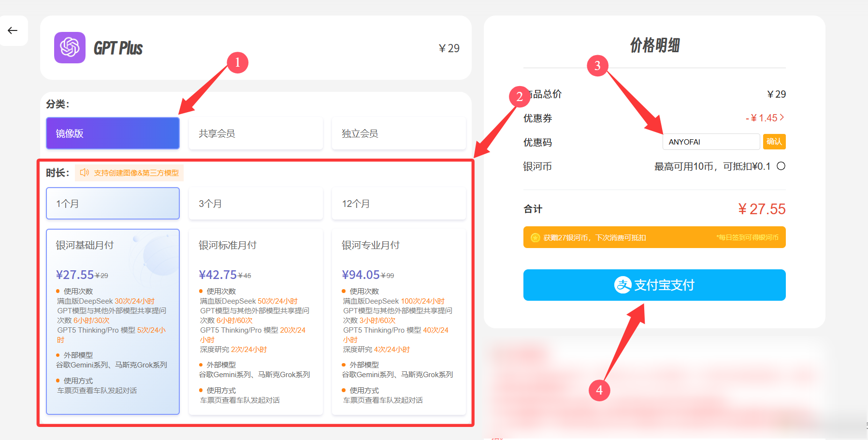
Task: Click the 支付宝支付 payment button
Action: (654, 285)
